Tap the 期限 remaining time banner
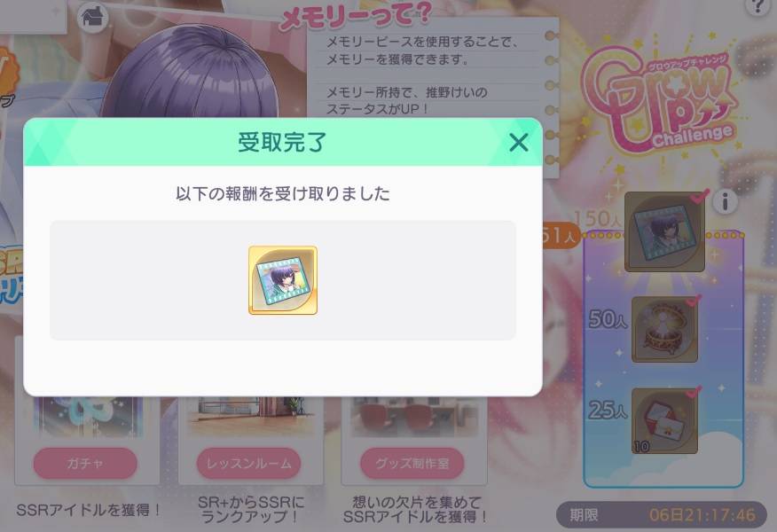Image resolution: width=777 pixels, height=532 pixels. click(x=662, y=514)
